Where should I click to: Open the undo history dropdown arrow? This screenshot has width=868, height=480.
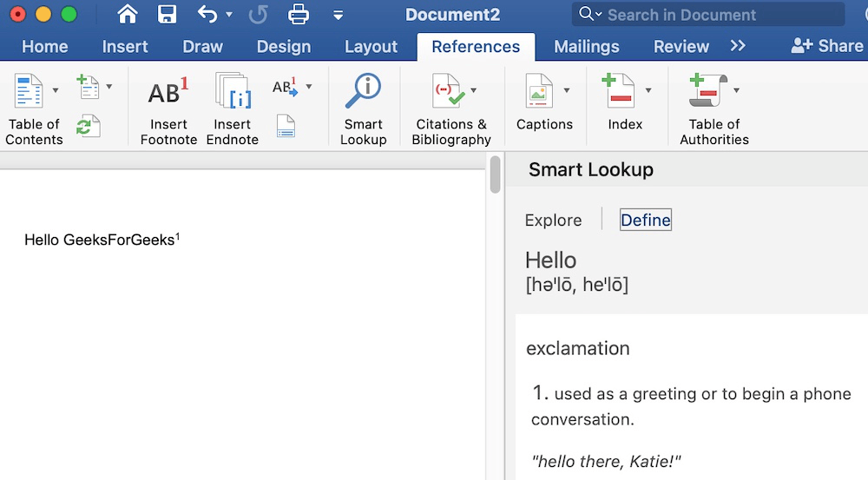[229, 15]
